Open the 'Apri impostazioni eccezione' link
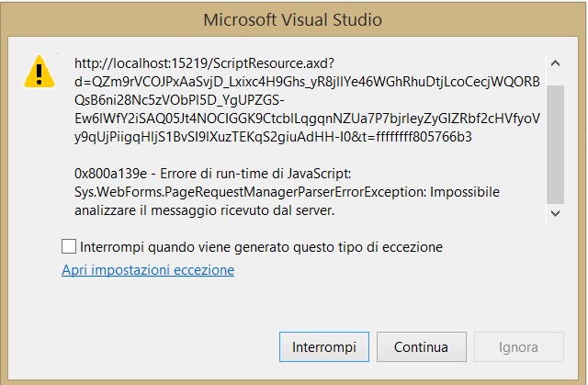Screen dimensions: 588x385 point(148,270)
